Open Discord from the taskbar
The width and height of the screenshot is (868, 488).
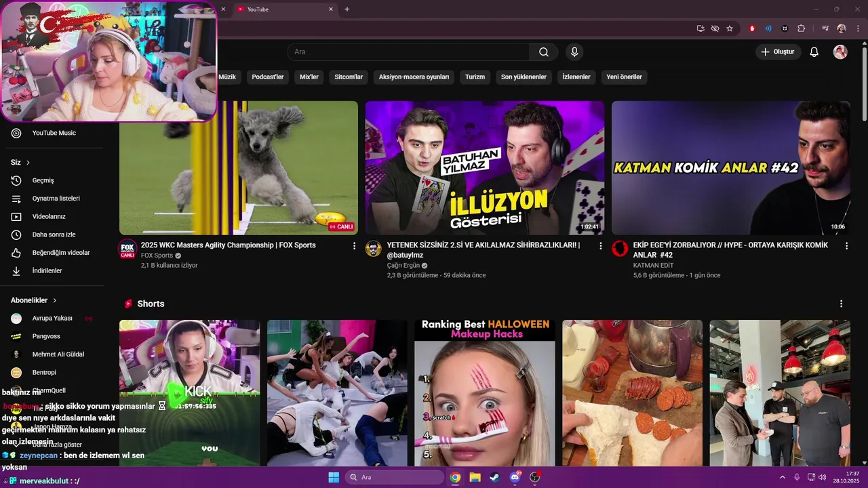(515, 477)
